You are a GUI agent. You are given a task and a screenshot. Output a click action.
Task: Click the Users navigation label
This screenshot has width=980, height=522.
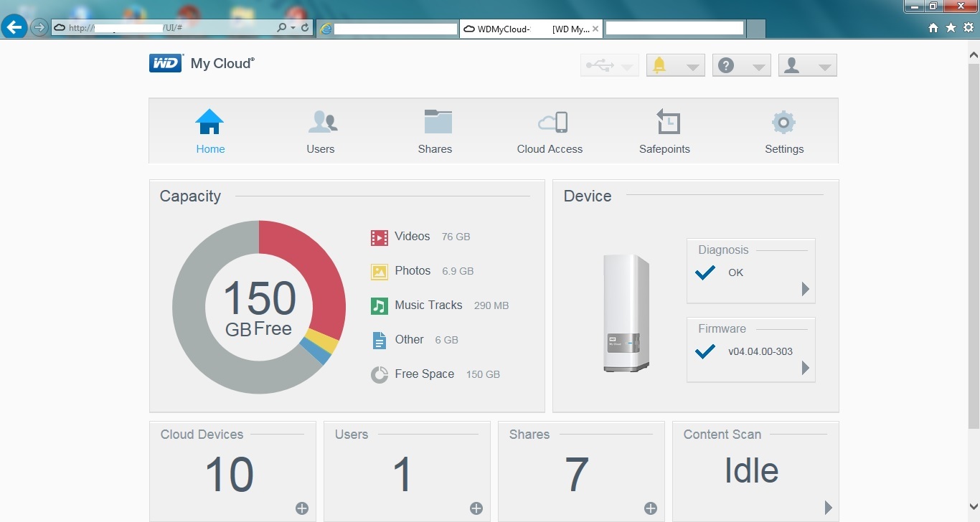click(x=321, y=149)
